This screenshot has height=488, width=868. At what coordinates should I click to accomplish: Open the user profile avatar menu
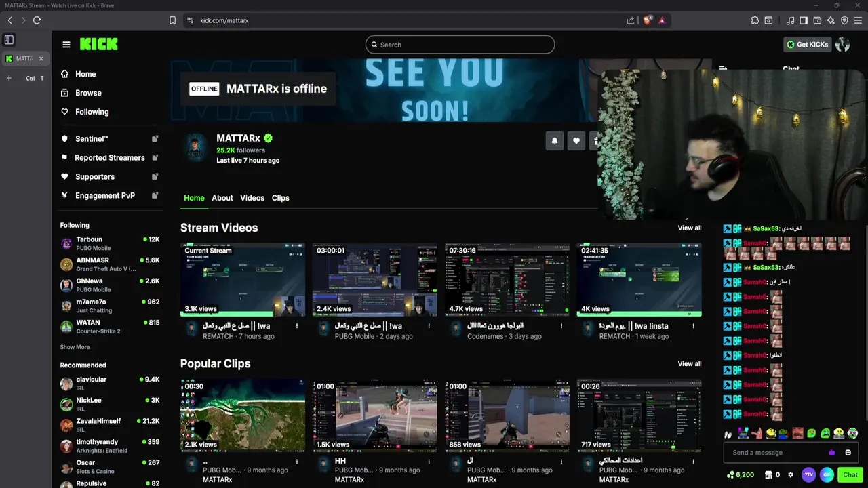pos(843,45)
